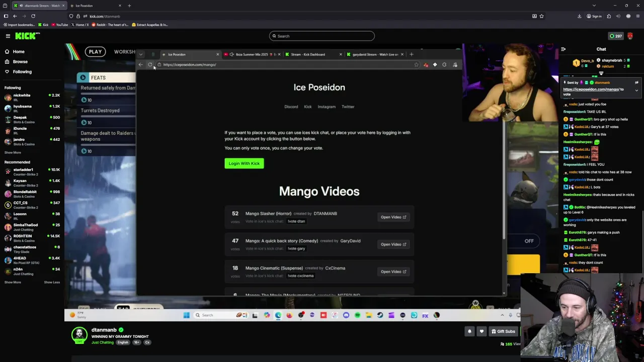
Task: Go back in main browser
Action: point(15,16)
